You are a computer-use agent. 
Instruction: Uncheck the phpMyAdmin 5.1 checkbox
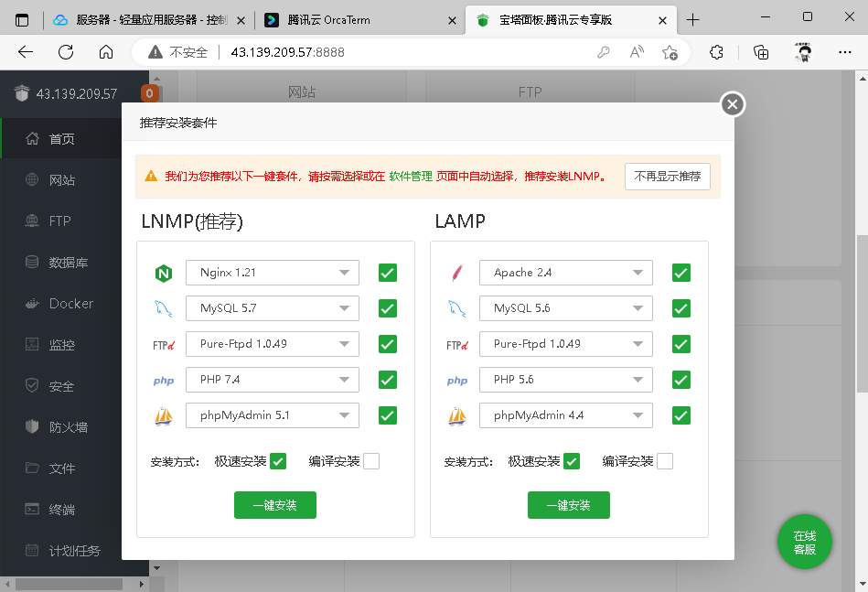click(x=388, y=415)
